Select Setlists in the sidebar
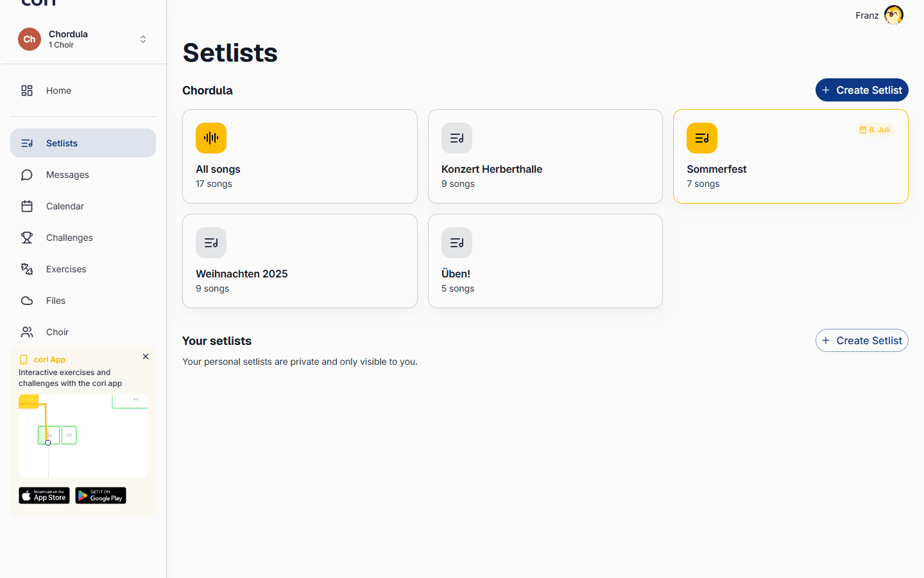924x578 pixels. [x=83, y=143]
